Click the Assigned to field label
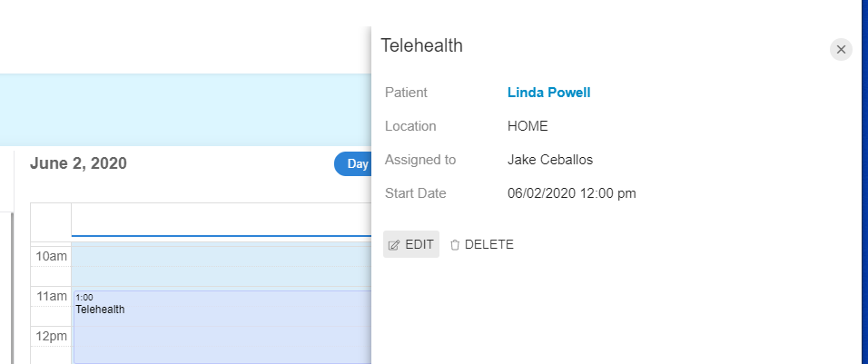 click(420, 160)
